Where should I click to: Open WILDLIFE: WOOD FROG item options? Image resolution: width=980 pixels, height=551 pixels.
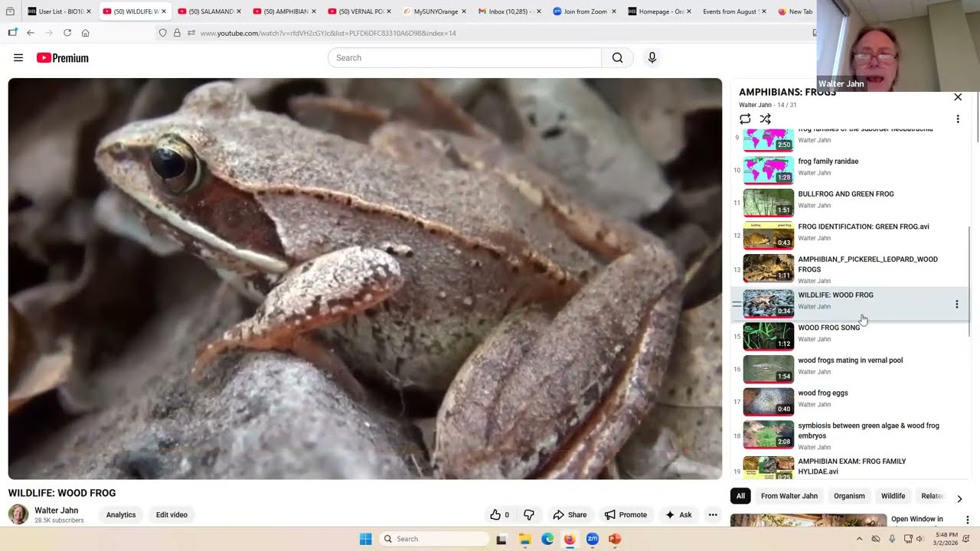point(957,305)
